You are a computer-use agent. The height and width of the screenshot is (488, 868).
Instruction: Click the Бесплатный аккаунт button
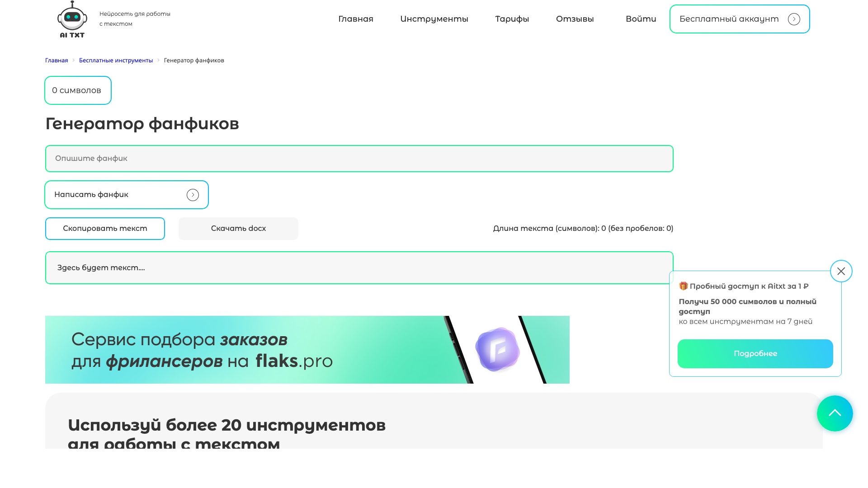click(x=740, y=19)
